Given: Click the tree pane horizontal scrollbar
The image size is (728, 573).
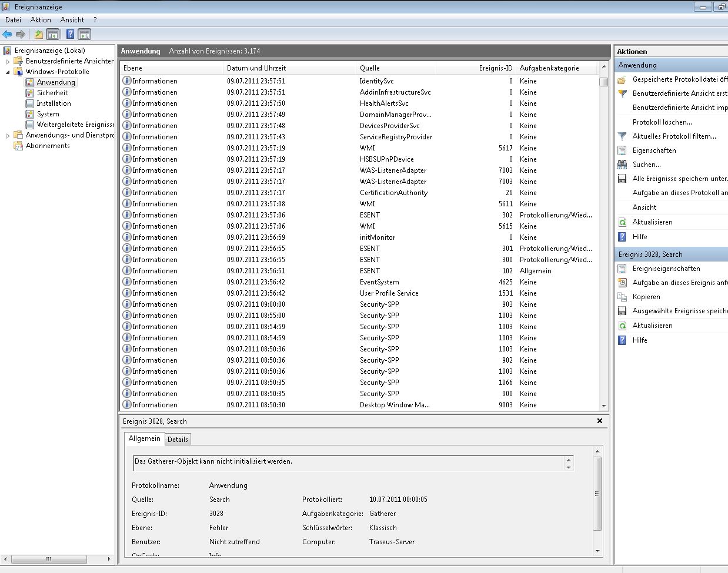Looking at the screenshot, I should pyautogui.click(x=58, y=559).
